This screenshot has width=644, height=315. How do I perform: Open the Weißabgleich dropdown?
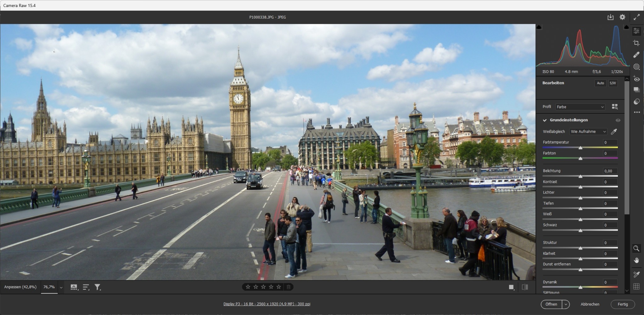(x=588, y=131)
